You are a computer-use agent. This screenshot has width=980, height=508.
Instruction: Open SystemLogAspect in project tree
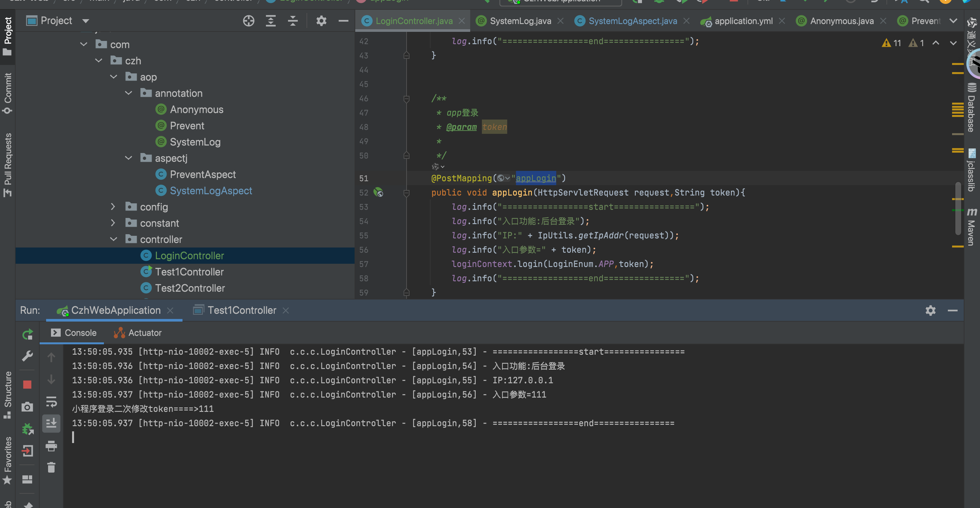click(211, 191)
